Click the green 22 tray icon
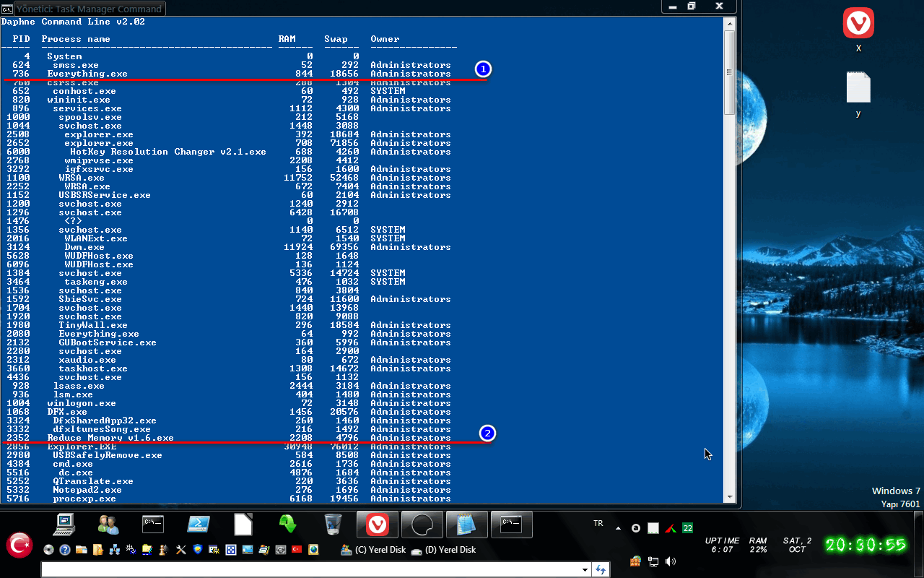 688,528
